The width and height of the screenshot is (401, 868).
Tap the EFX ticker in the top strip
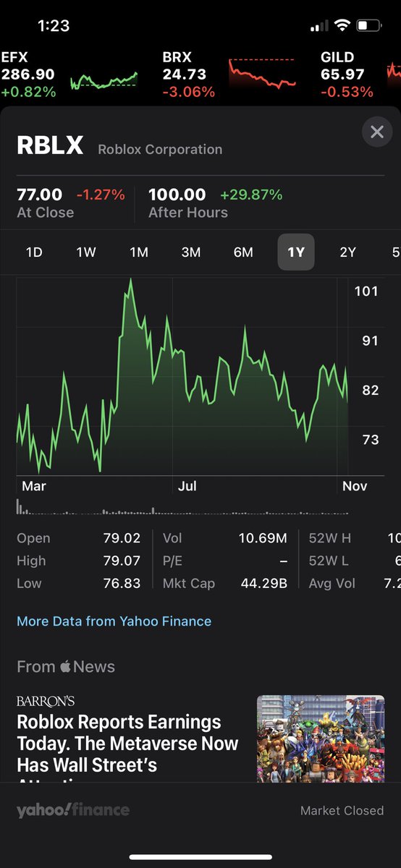coord(29,75)
